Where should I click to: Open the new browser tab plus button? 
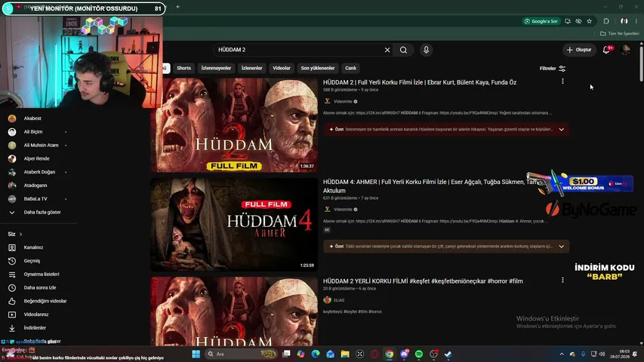click(x=178, y=7)
